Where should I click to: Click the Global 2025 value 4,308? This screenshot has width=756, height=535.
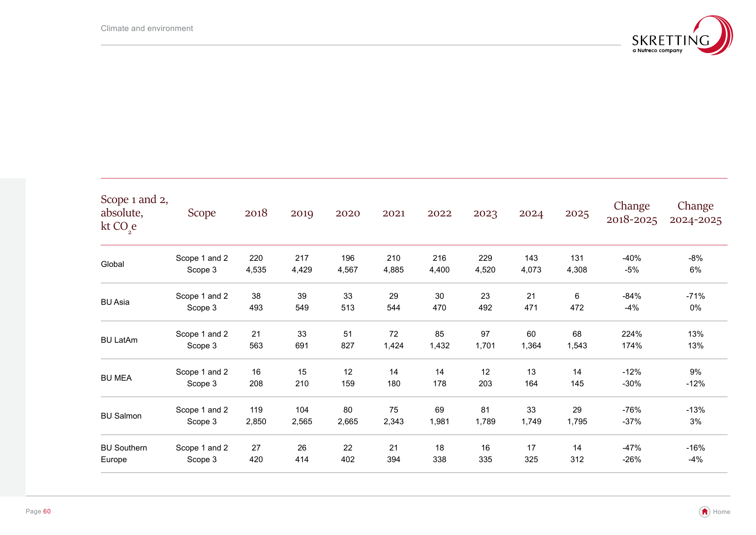pyautogui.click(x=577, y=270)
